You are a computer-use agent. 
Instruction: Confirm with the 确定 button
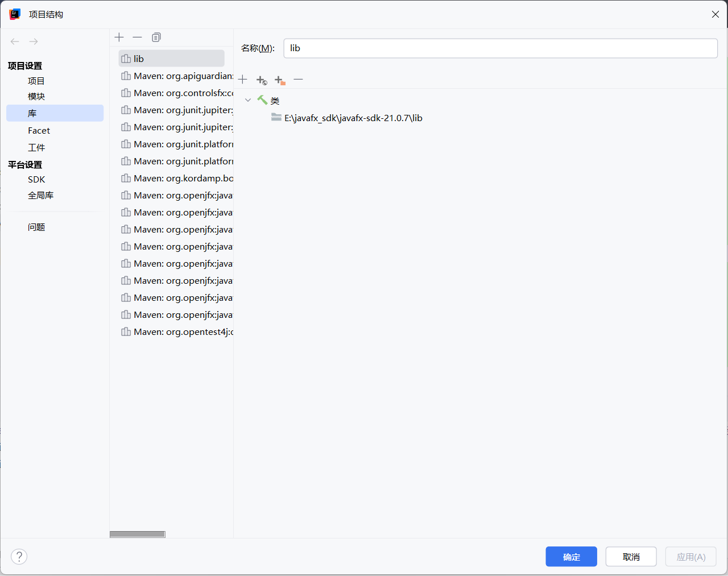tap(572, 557)
